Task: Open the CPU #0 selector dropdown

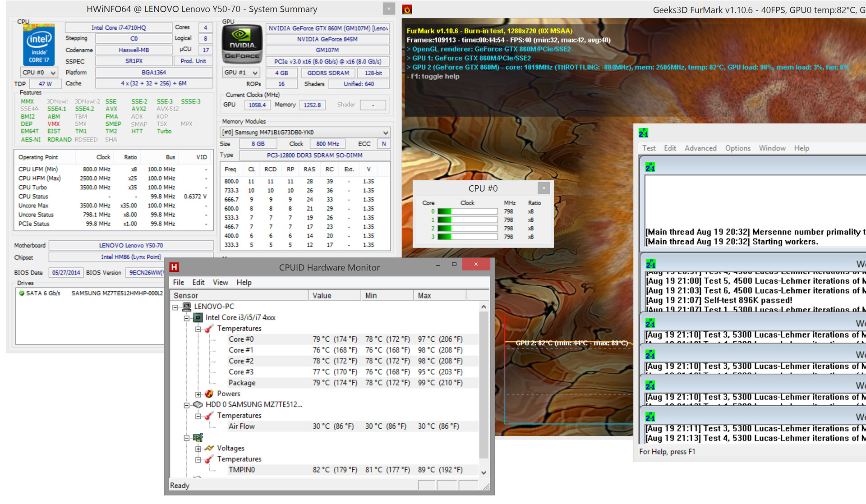Action: (x=53, y=73)
